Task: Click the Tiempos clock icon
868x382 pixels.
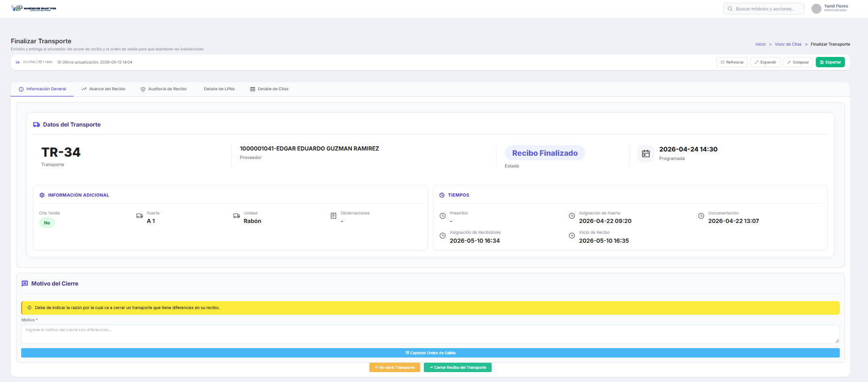Action: point(442,195)
